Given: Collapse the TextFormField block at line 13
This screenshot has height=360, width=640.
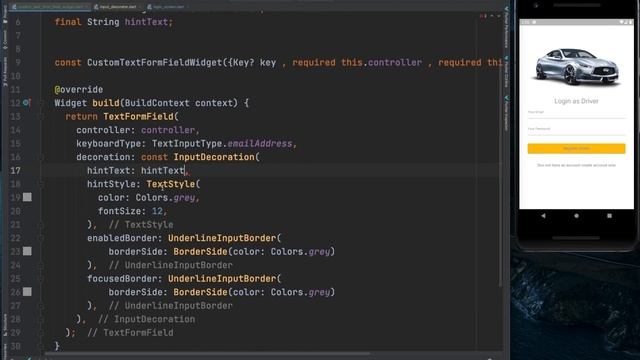Looking at the screenshot, I should (41, 117).
